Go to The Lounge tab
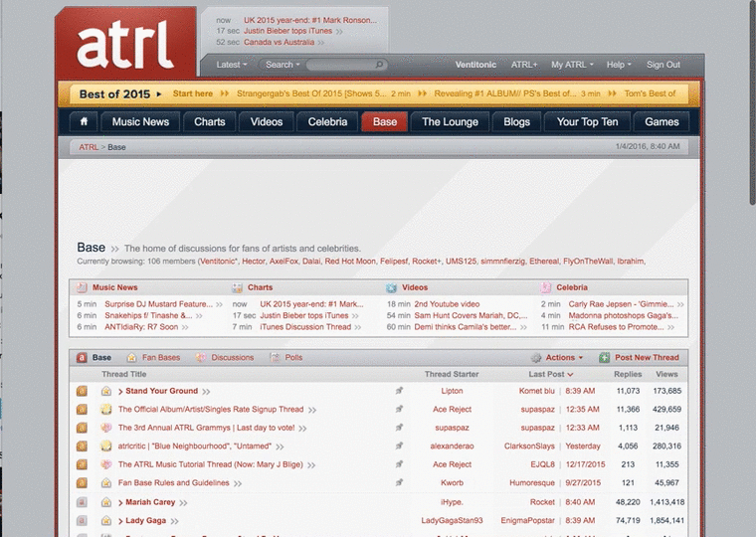 [x=450, y=122]
